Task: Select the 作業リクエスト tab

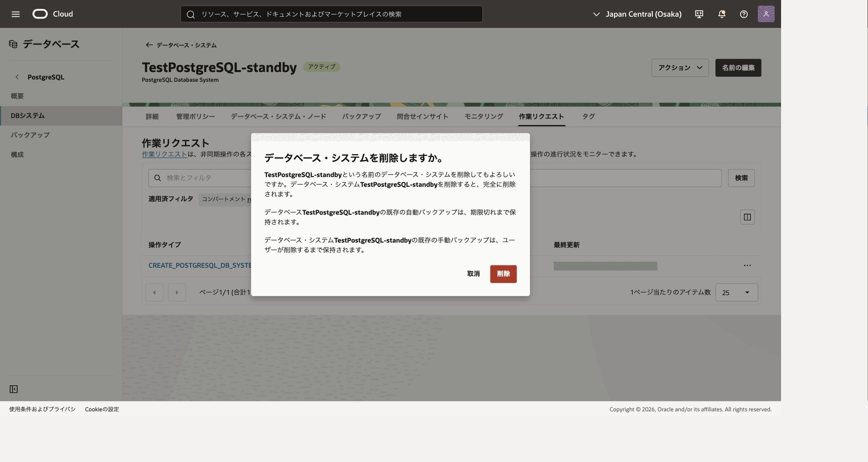Action: [541, 117]
